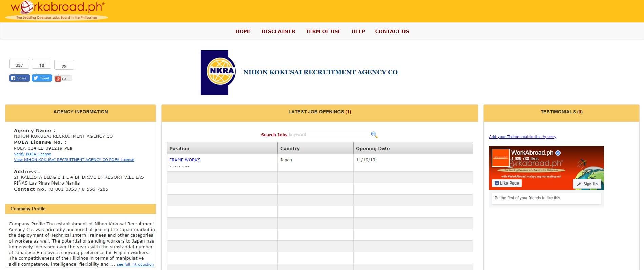Click the NKRA agency logo

[x=219, y=73]
